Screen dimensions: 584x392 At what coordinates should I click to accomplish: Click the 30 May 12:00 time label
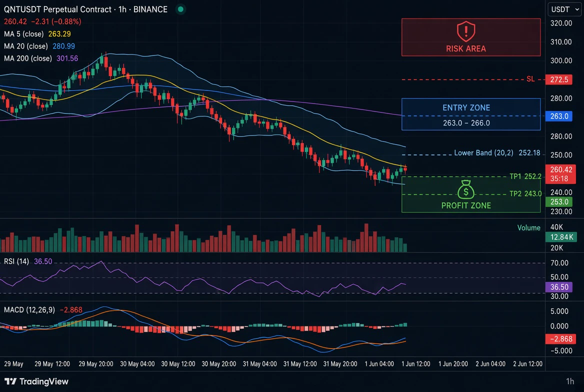pos(178,363)
